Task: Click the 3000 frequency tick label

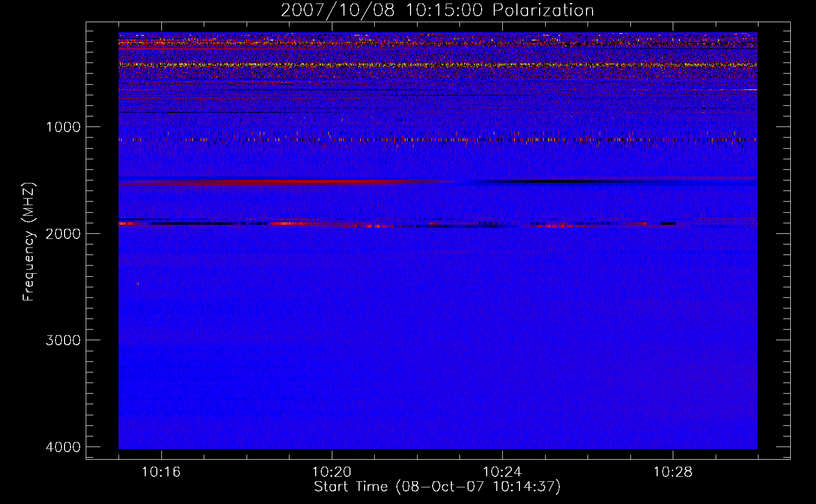Action: [63, 340]
